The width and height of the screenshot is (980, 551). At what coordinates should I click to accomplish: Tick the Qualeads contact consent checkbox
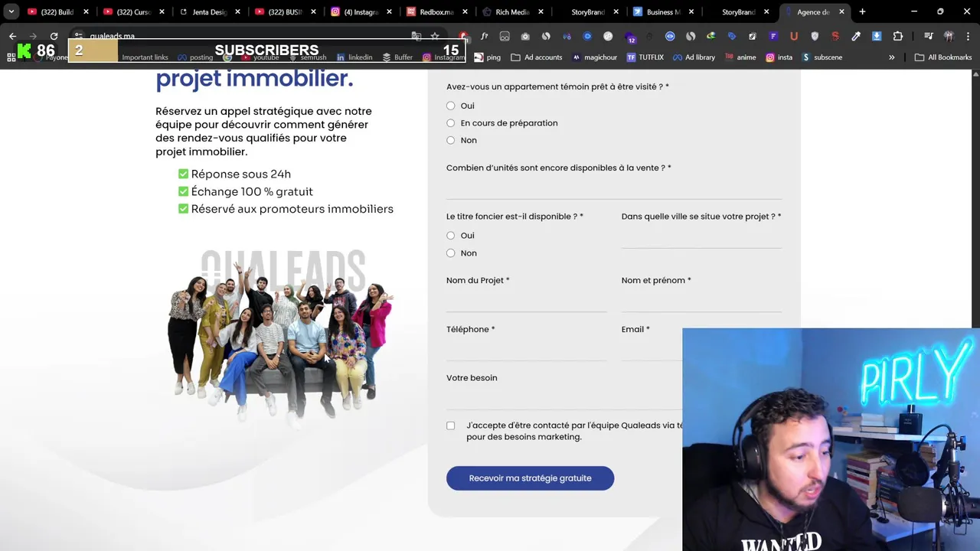pyautogui.click(x=450, y=425)
